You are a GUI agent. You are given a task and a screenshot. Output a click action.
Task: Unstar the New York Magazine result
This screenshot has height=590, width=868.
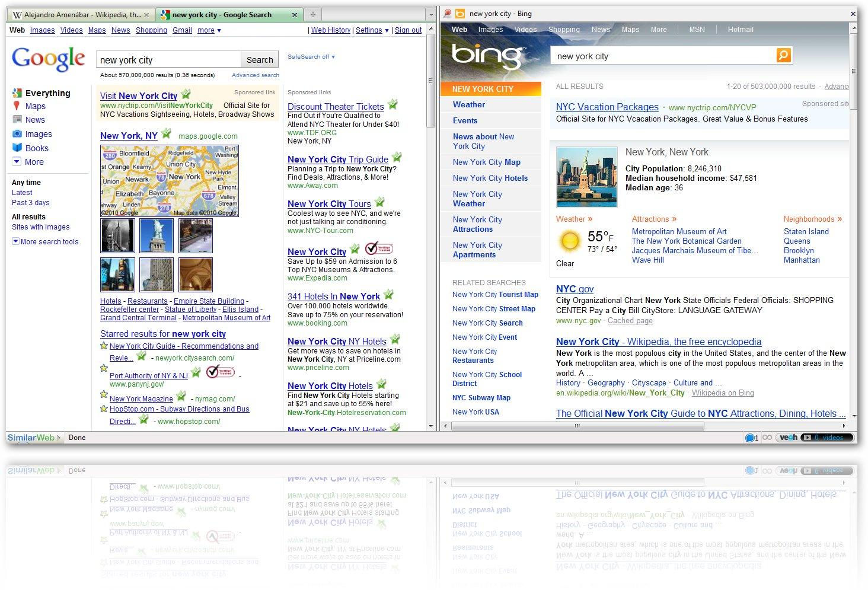(x=104, y=394)
